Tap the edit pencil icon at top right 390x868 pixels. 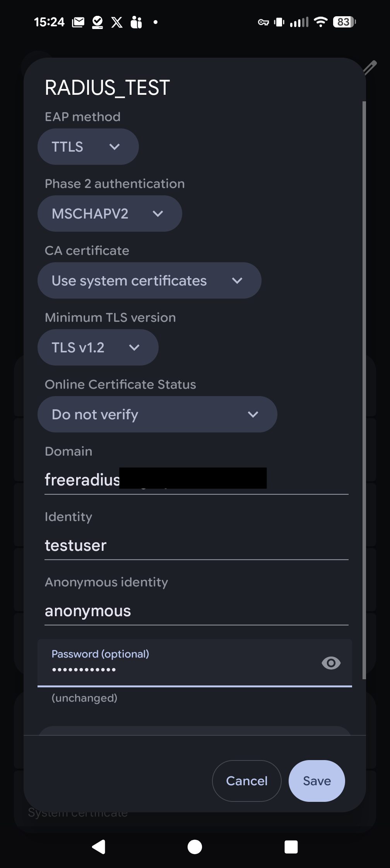click(370, 67)
